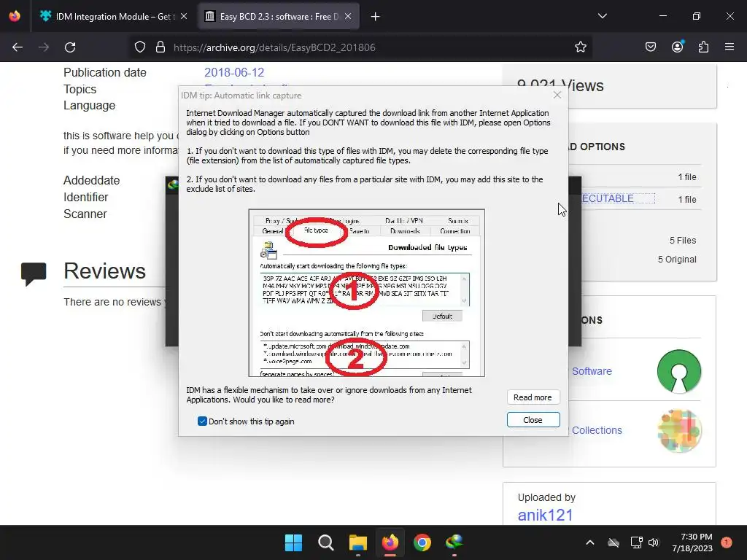Bookmark this page with the star
The height and width of the screenshot is (560, 747).
coord(580,47)
